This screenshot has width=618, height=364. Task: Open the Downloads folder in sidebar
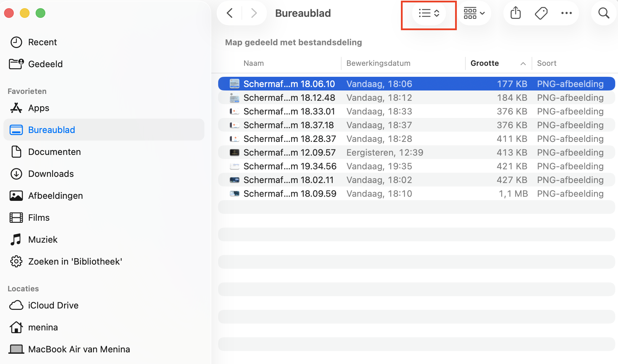click(51, 174)
